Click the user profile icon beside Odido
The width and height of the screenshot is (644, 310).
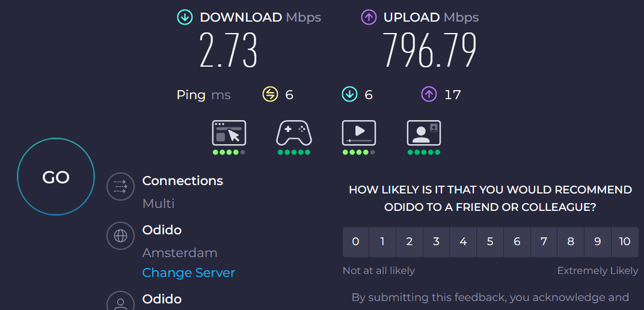[x=120, y=302]
